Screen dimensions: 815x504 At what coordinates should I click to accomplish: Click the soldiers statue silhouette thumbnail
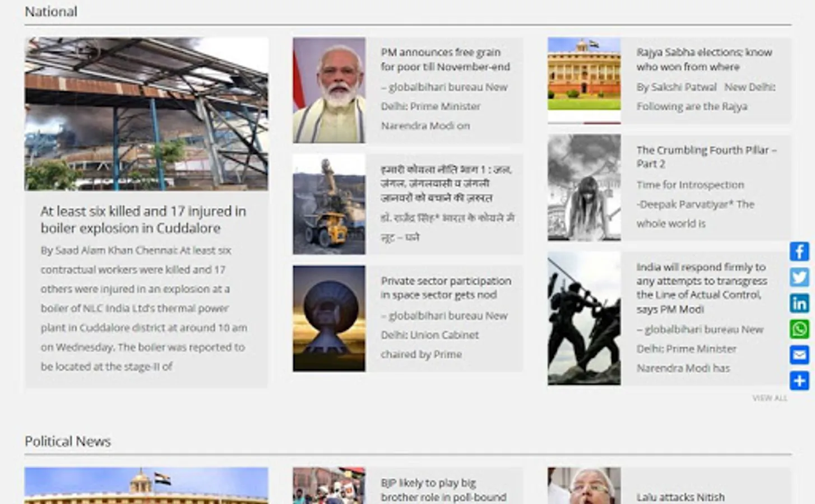[x=584, y=319]
